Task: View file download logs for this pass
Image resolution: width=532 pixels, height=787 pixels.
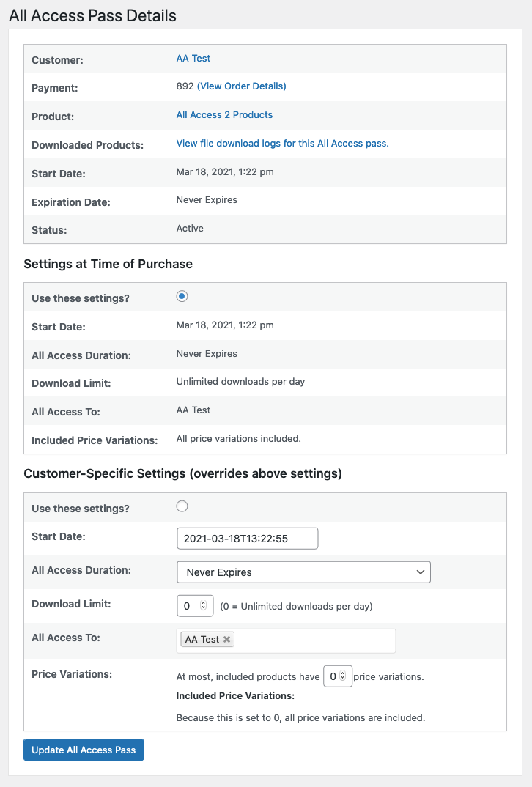Action: pos(282,144)
